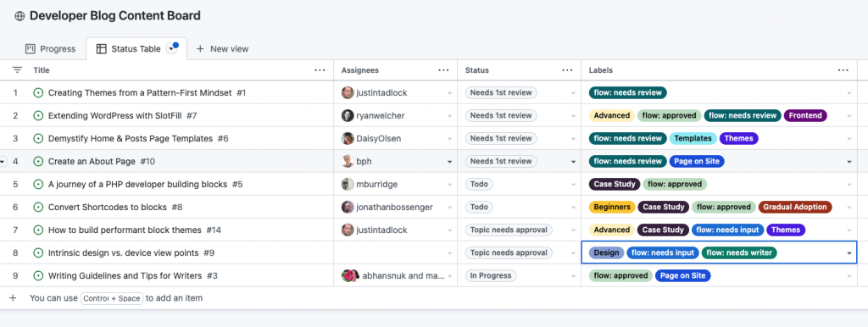Open Status column three-dot options menu
The width and height of the screenshot is (868, 327).
coord(567,70)
